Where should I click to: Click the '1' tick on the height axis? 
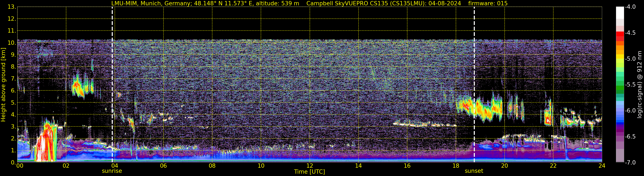[x=13, y=150]
